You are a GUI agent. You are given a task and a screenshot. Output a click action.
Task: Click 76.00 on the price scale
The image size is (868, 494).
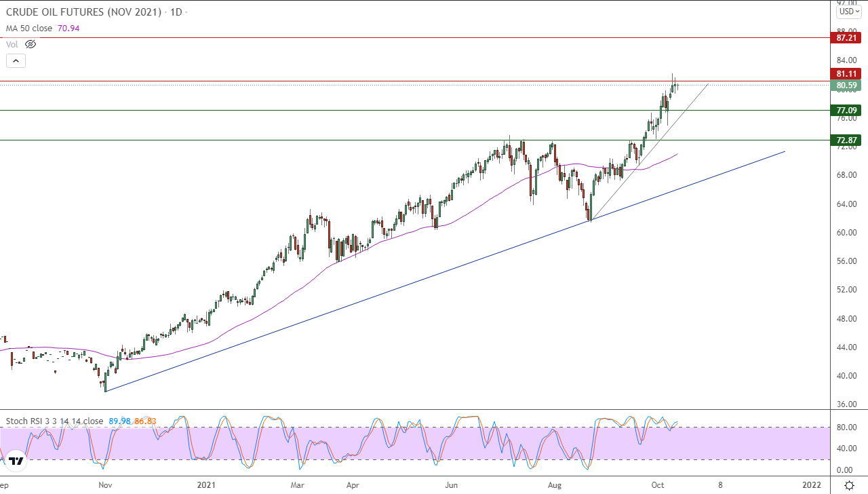pyautogui.click(x=847, y=118)
